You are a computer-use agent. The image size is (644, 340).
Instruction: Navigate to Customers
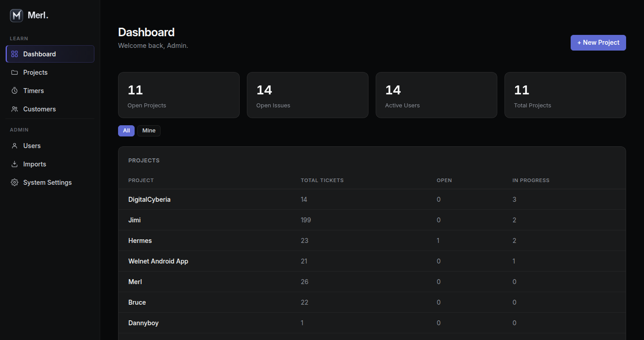coord(50,109)
